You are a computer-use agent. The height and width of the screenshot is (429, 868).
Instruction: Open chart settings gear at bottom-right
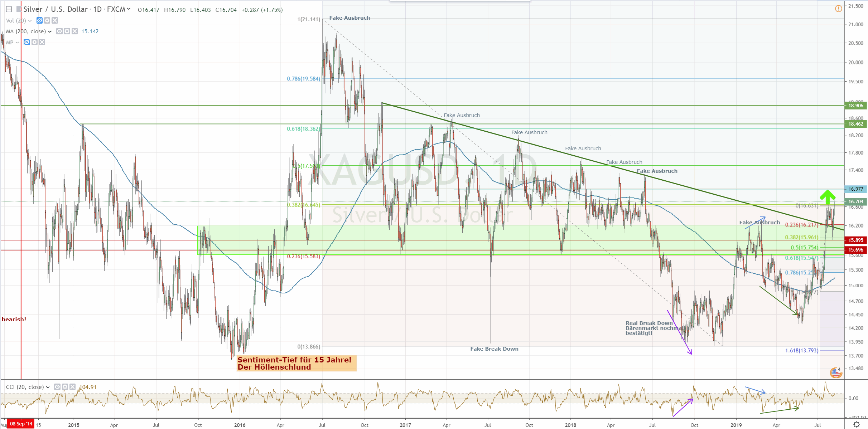tap(857, 424)
